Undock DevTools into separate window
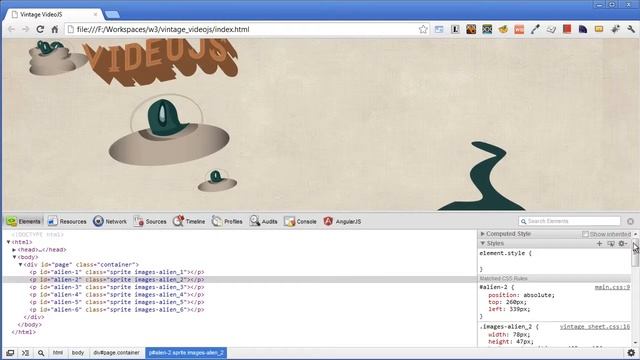This screenshot has height=360, width=640. [10, 353]
